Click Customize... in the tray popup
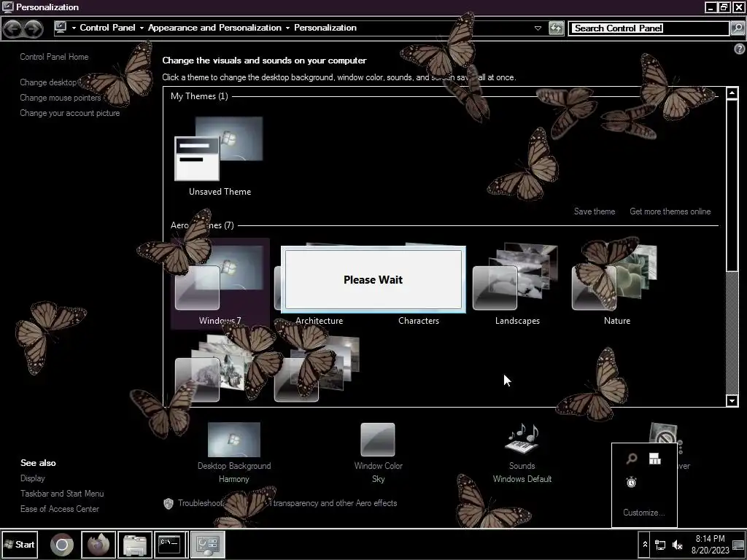The height and width of the screenshot is (560, 747). pos(643,513)
